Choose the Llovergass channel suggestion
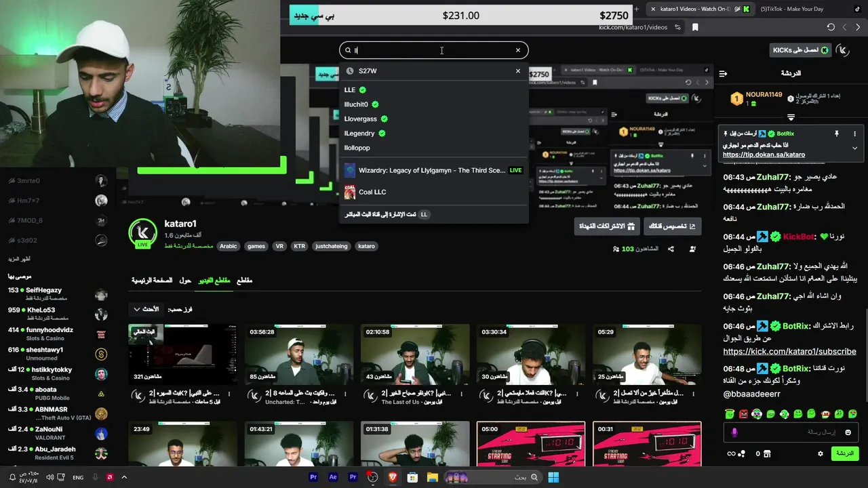 (x=434, y=119)
